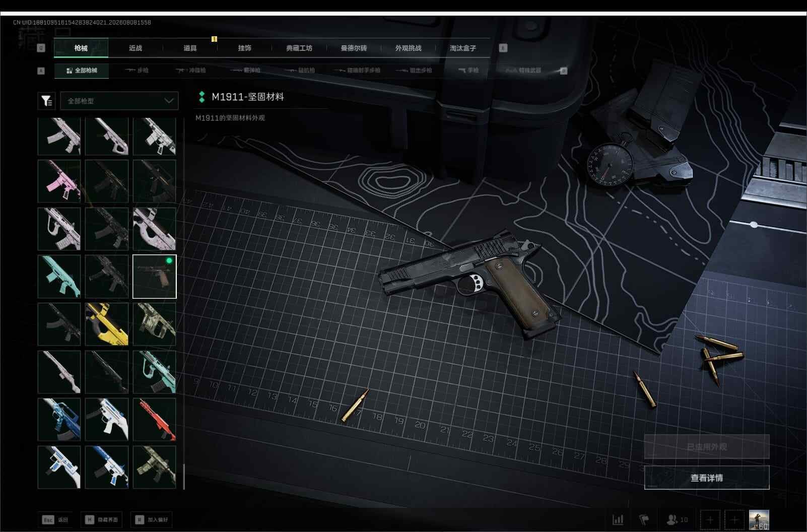
Task: Open the friends list icon showing 10
Action: point(677,519)
